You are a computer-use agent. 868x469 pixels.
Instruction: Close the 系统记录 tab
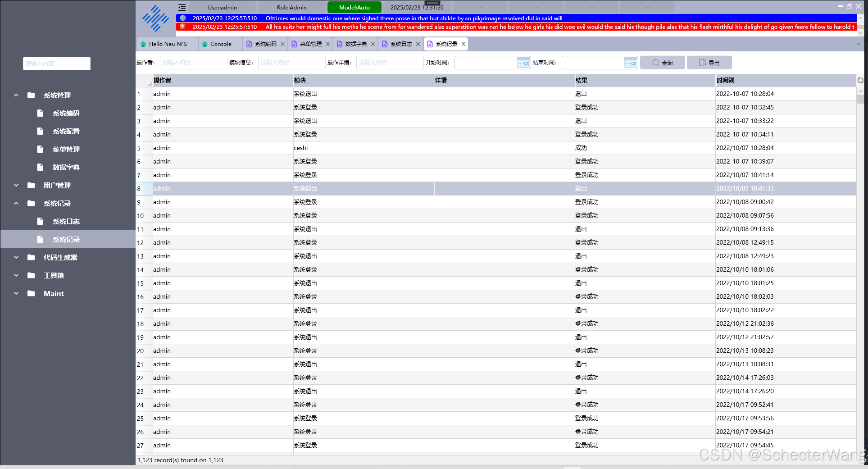pos(463,44)
